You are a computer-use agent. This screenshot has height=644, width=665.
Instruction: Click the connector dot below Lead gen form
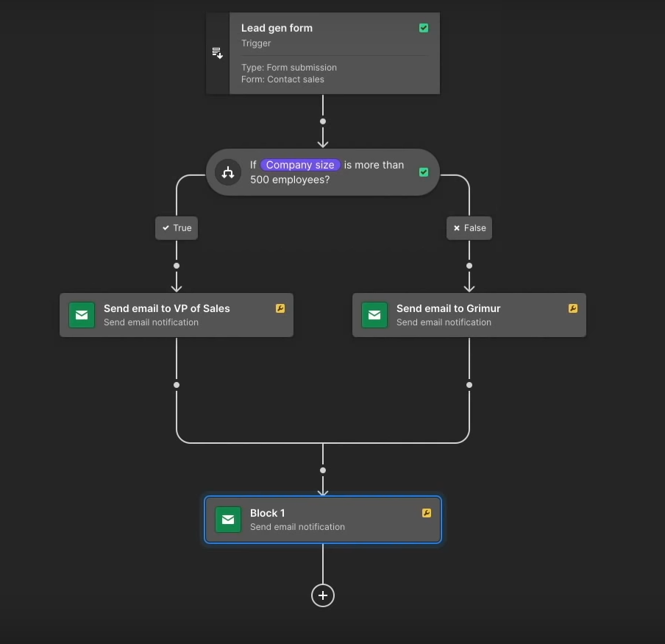pos(323,121)
